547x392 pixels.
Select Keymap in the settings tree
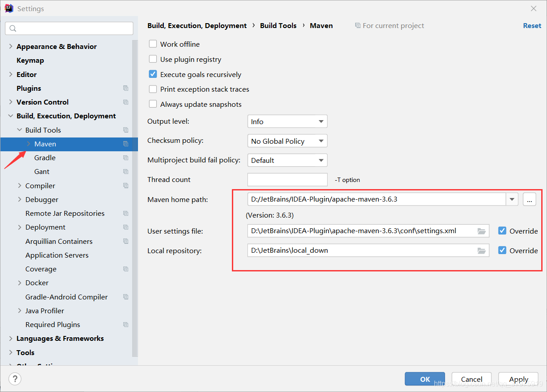[30, 60]
